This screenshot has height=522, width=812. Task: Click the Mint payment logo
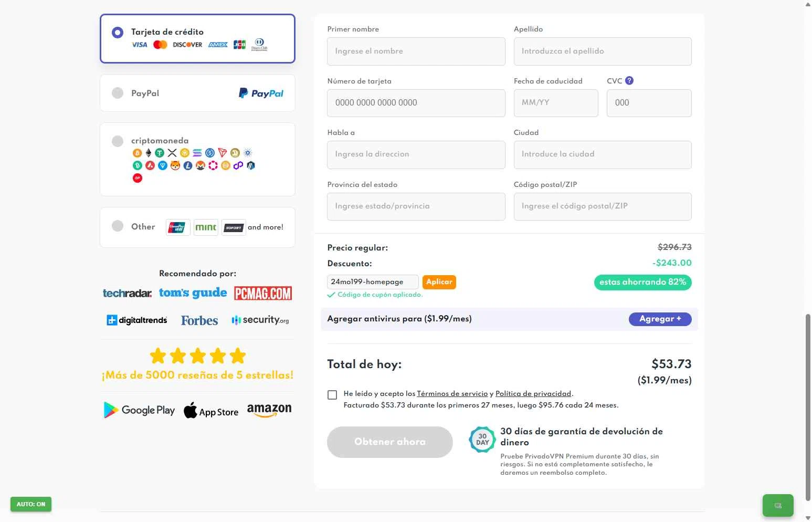point(206,227)
